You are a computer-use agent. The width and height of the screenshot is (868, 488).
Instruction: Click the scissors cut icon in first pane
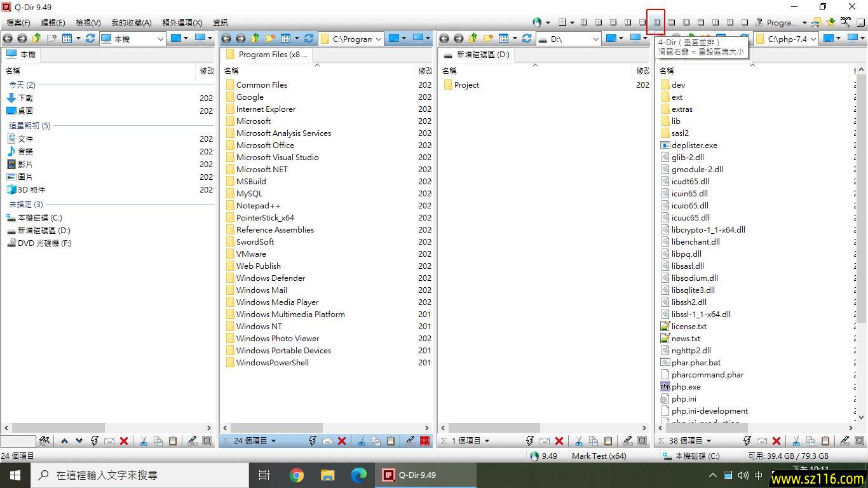coord(143,441)
